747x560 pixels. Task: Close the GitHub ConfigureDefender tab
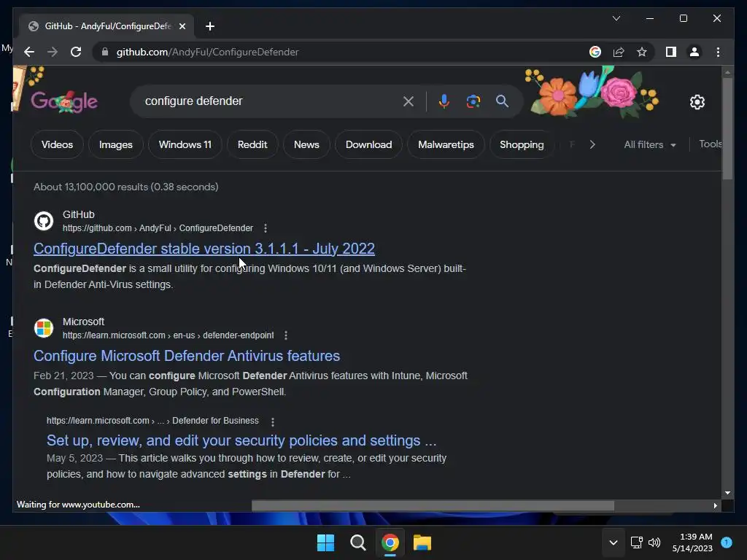coord(182,26)
